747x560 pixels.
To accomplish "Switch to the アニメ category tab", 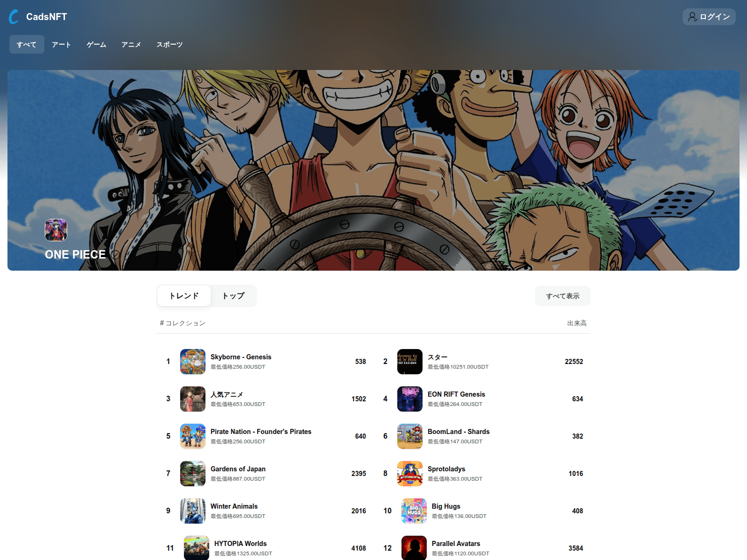I will click(x=132, y=44).
